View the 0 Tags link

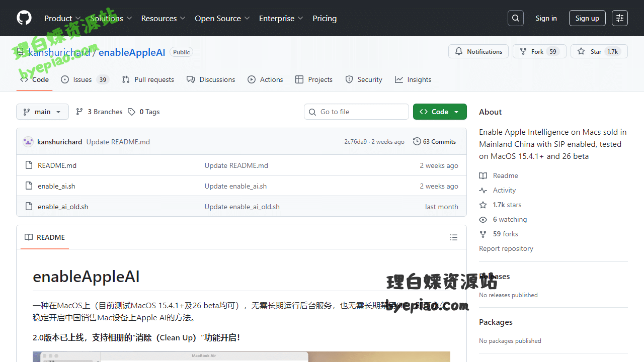144,112
